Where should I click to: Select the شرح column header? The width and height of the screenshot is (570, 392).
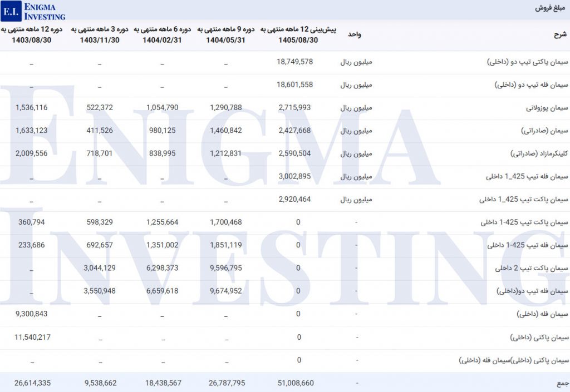[560, 34]
